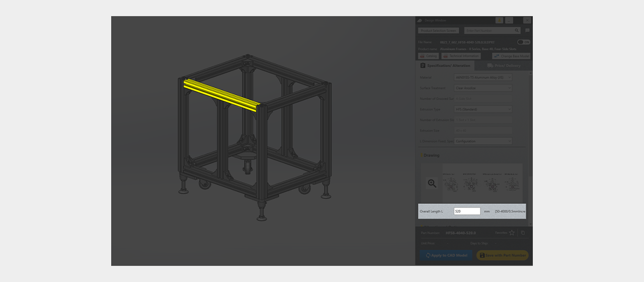Open Catalog with the PDF icon button
This screenshot has height=282, width=644.
(x=428, y=56)
